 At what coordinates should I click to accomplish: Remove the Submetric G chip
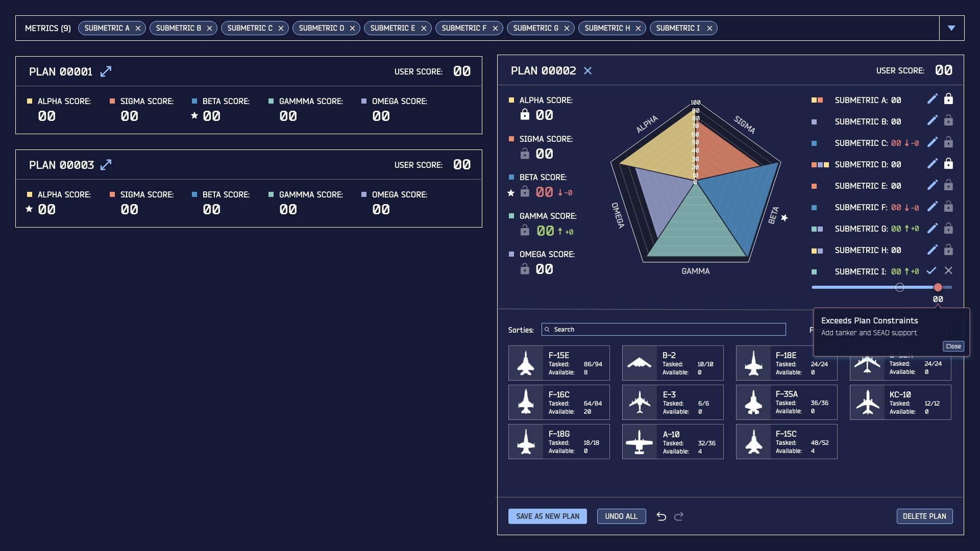coord(567,29)
